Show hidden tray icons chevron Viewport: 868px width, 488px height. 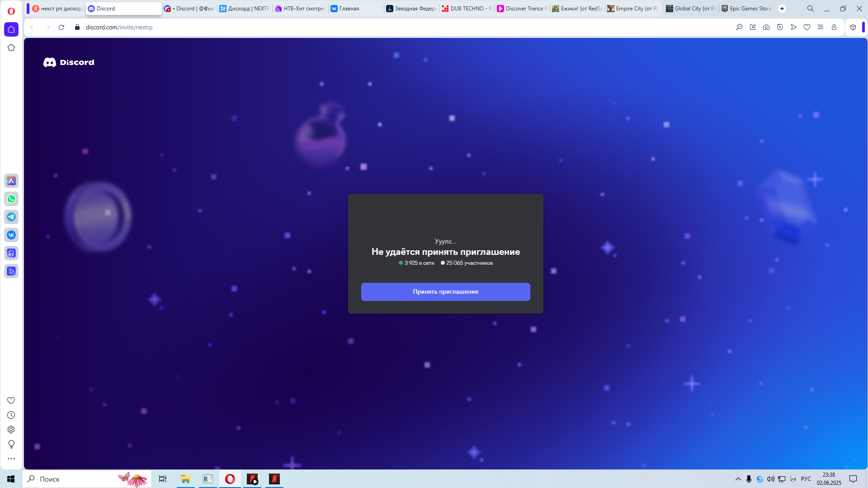click(738, 479)
